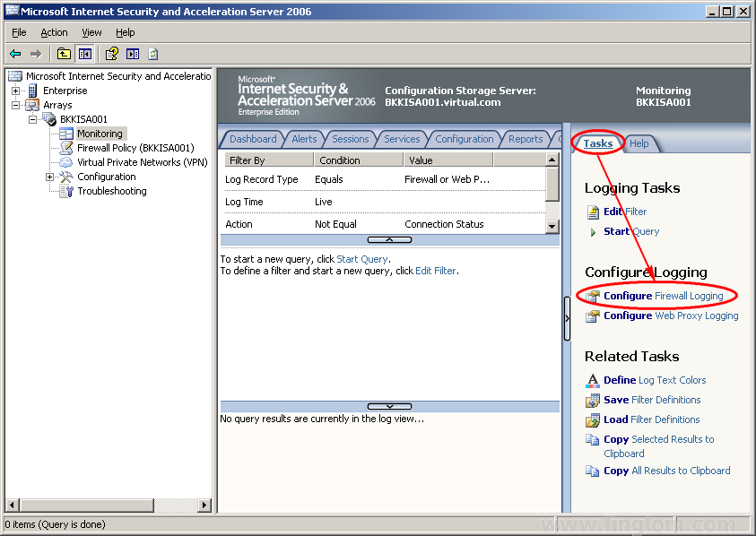
Task: Switch to the Services tab
Action: pyautogui.click(x=402, y=139)
